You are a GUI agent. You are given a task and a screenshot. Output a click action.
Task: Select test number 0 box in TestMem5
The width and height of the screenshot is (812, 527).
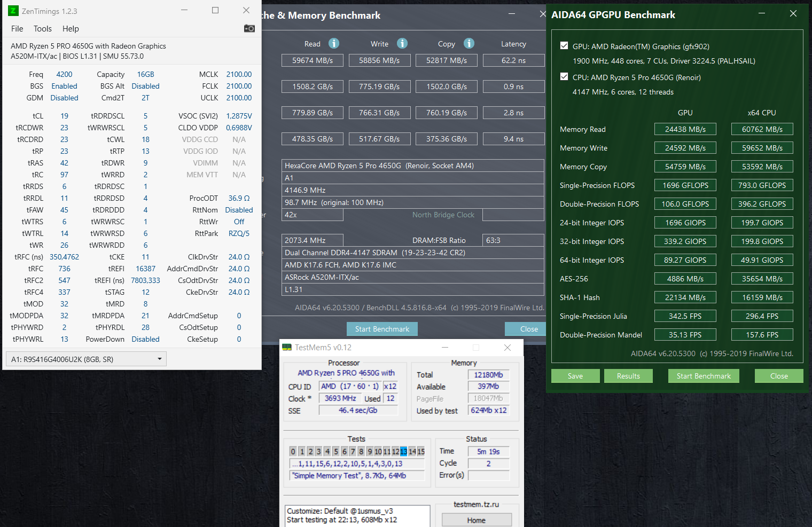tap(293, 452)
